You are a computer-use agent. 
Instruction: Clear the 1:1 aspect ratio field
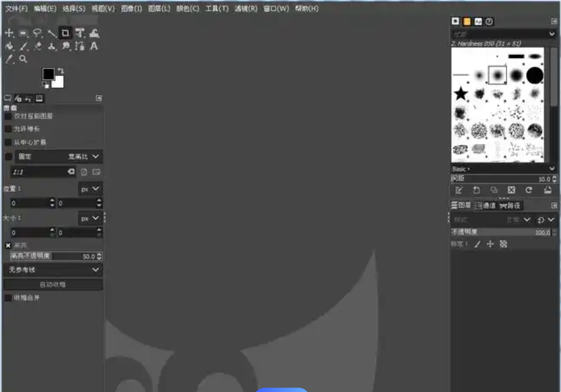71,171
